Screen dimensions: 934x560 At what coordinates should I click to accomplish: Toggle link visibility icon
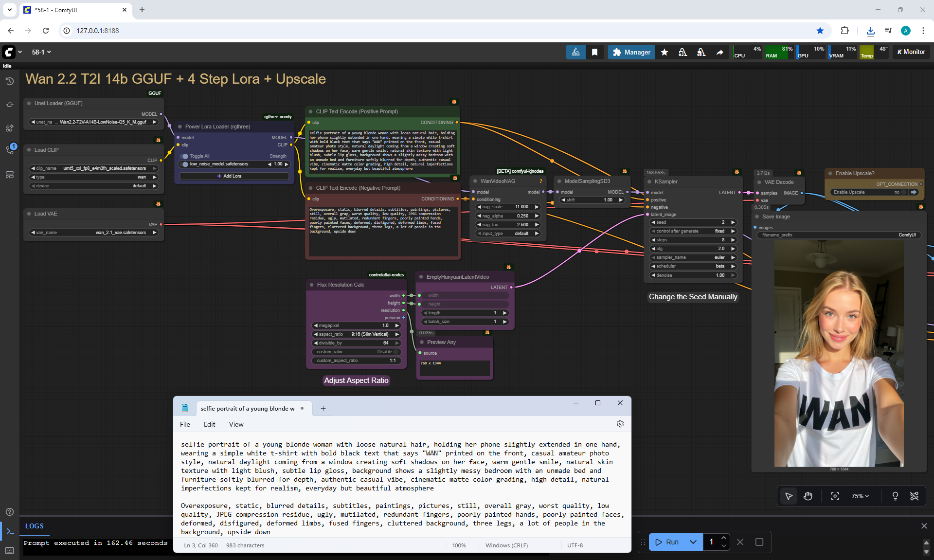tap(914, 496)
